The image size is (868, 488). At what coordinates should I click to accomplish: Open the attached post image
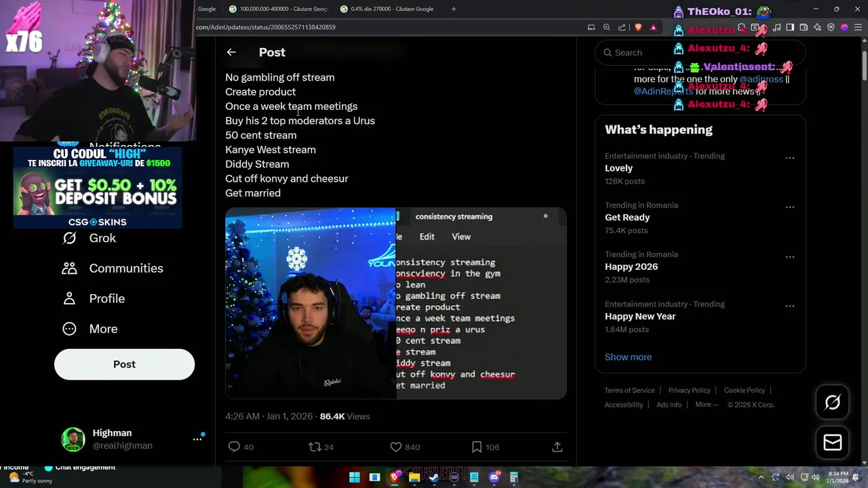[396, 303]
